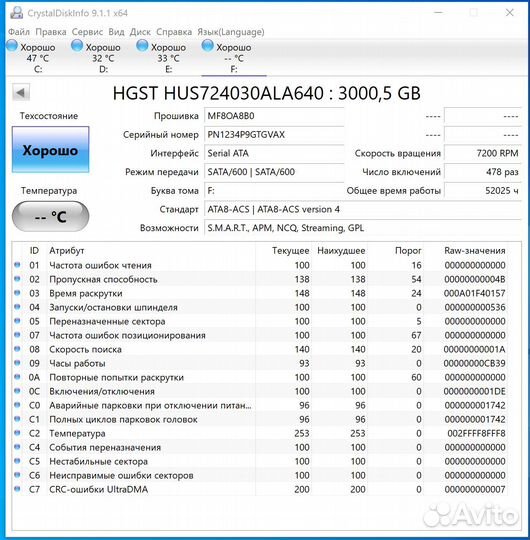Open the Файл menu
Image resolution: width=530 pixels, height=540 pixels.
pyautogui.click(x=19, y=32)
